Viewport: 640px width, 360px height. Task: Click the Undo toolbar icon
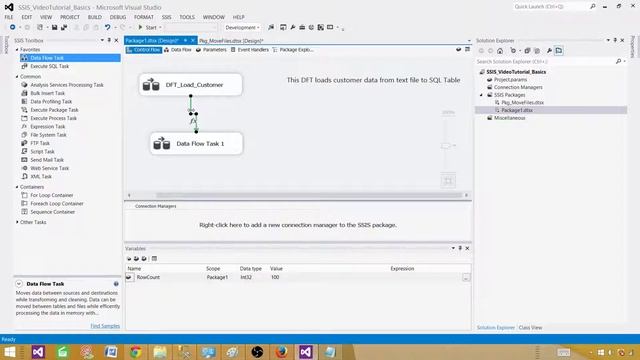pyautogui.click(x=107, y=27)
